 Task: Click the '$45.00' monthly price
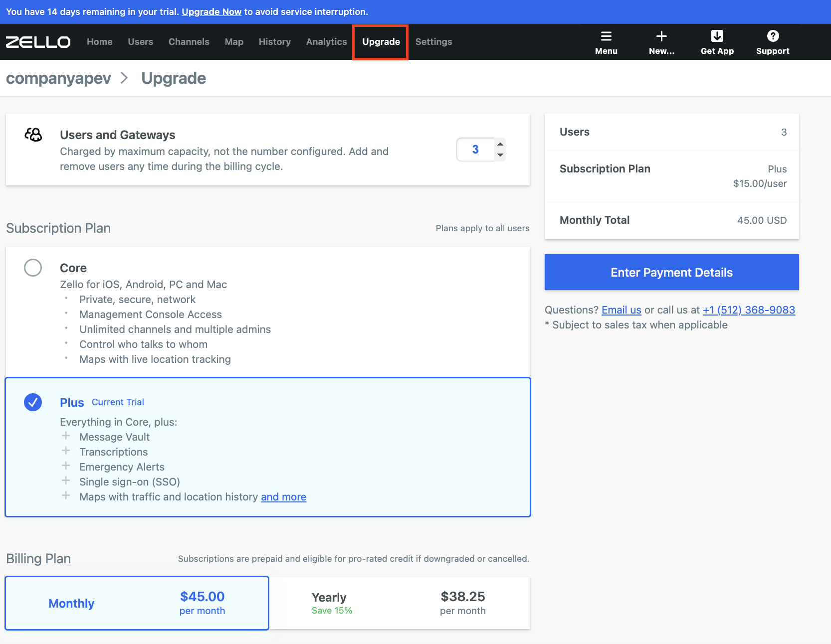click(x=203, y=596)
